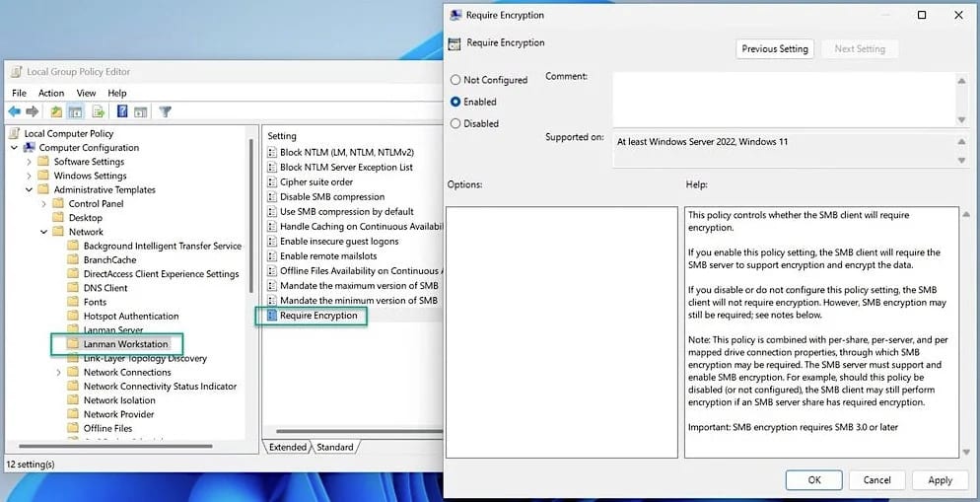
Task: Collapse the Network folder node
Action: coord(43,232)
